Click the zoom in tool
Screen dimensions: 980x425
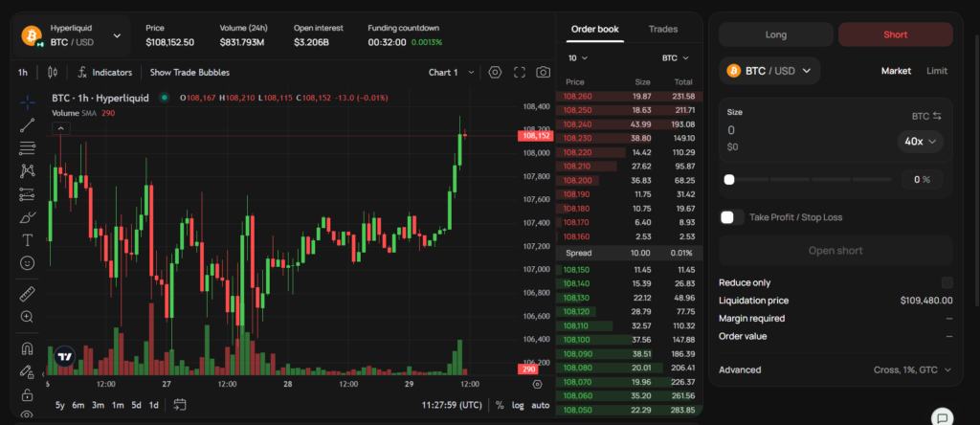pyautogui.click(x=27, y=317)
